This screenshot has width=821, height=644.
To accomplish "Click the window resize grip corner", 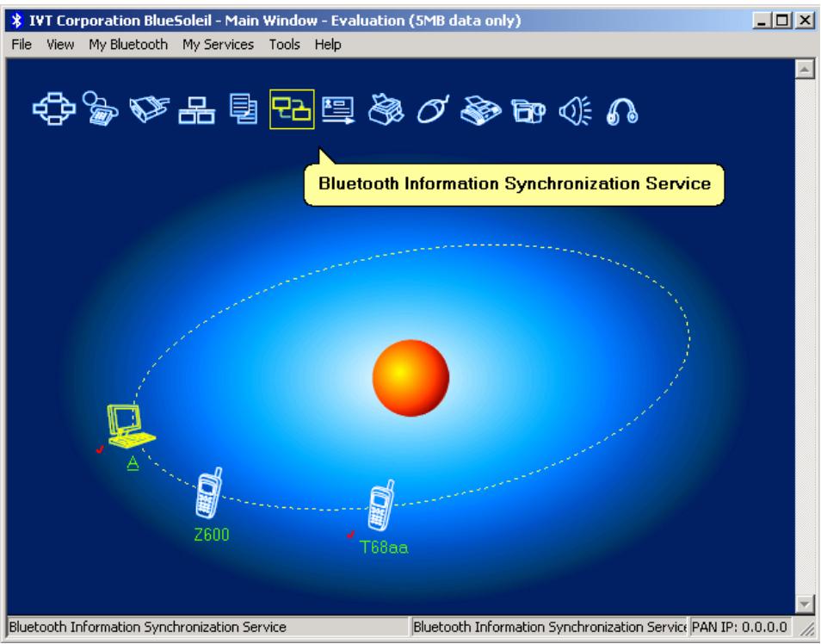I will (x=806, y=628).
